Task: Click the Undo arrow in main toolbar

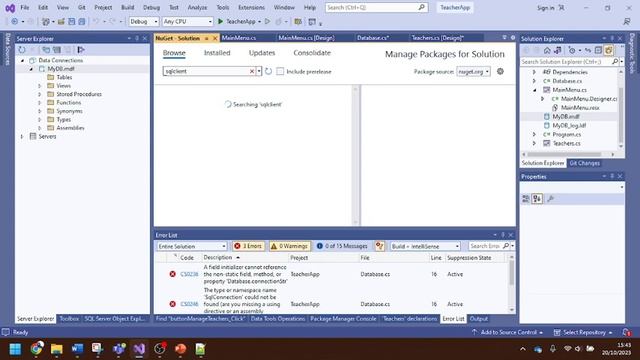Action: point(96,21)
